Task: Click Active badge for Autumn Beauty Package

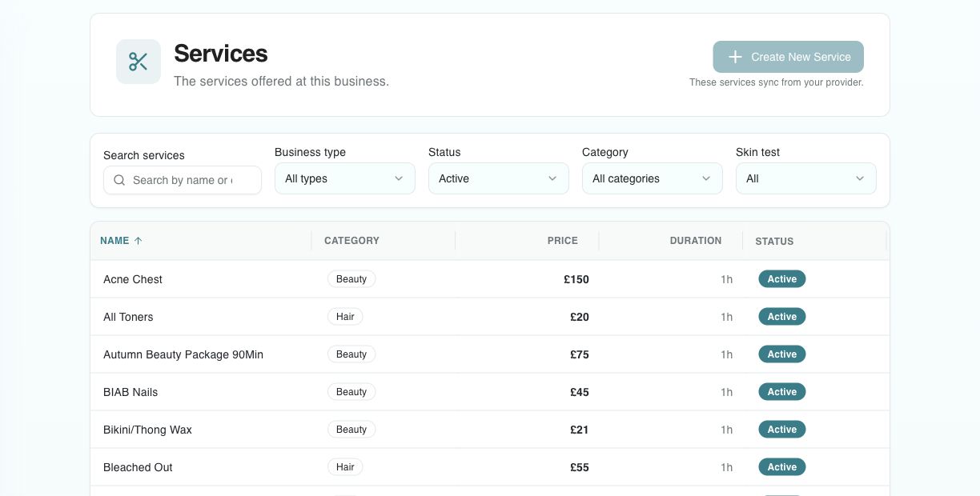Action: (x=782, y=354)
